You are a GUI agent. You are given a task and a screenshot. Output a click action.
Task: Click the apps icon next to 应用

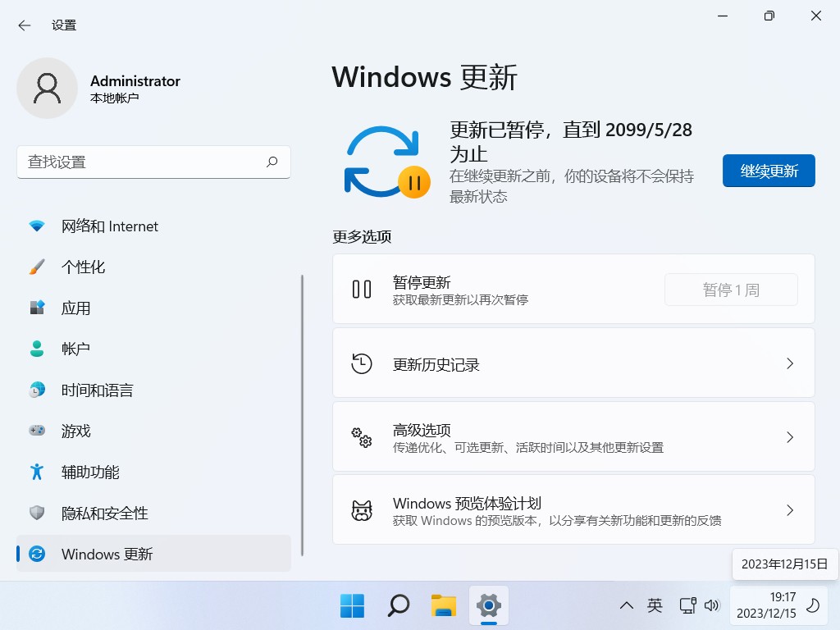(x=37, y=308)
